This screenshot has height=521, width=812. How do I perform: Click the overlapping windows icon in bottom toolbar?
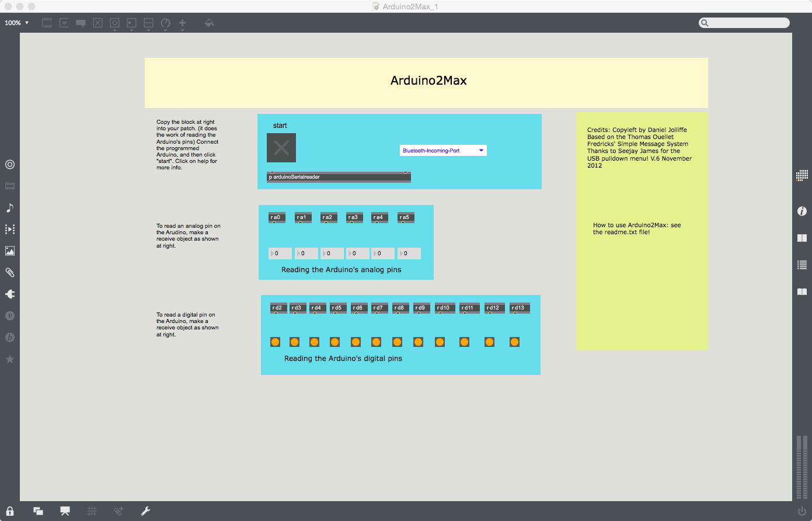38,511
